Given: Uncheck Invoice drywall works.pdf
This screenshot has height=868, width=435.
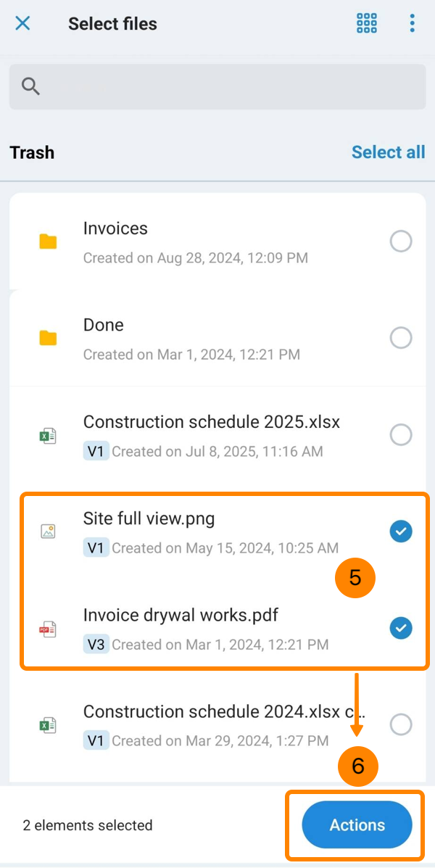Looking at the screenshot, I should coord(401,627).
